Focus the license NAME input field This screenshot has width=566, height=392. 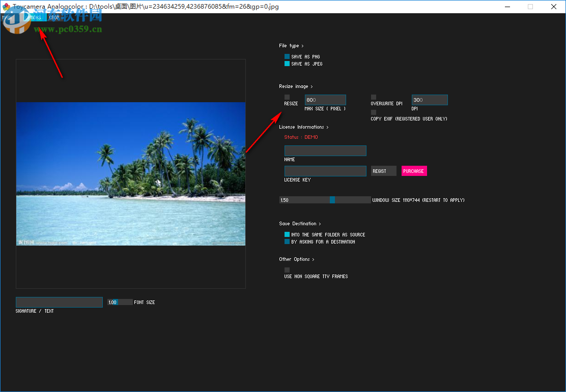tap(325, 150)
